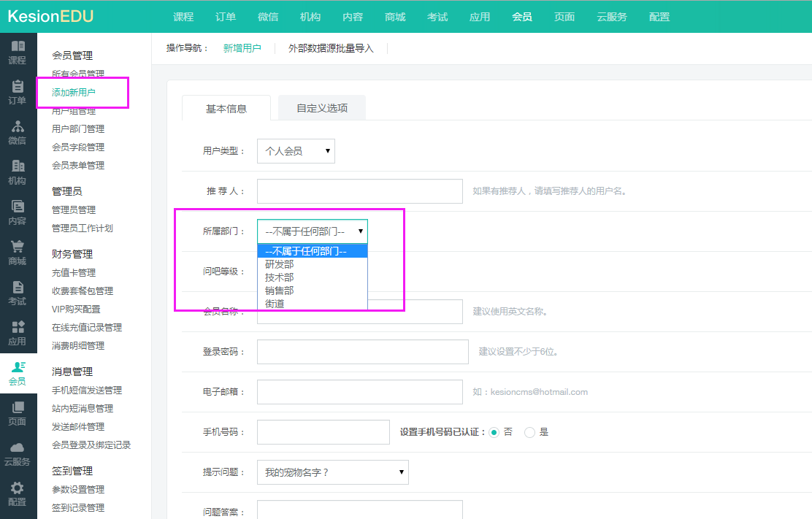Open the 考试 document sidebar icon

[18, 288]
